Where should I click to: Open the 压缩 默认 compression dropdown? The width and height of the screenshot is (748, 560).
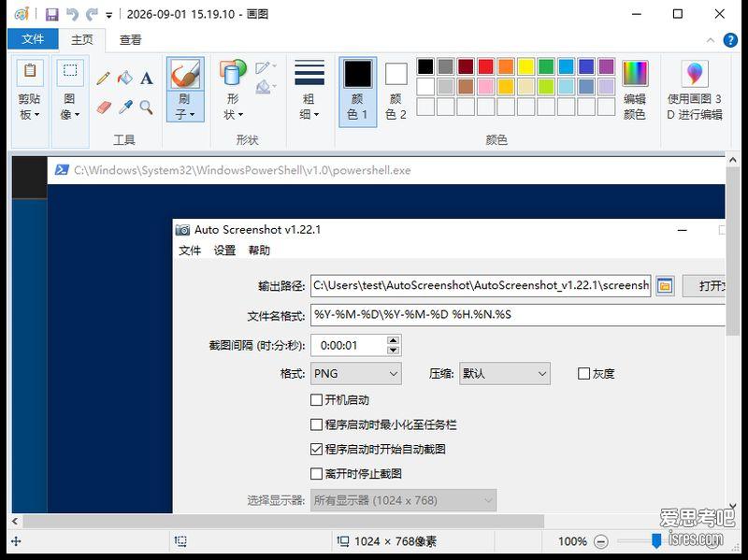point(505,374)
